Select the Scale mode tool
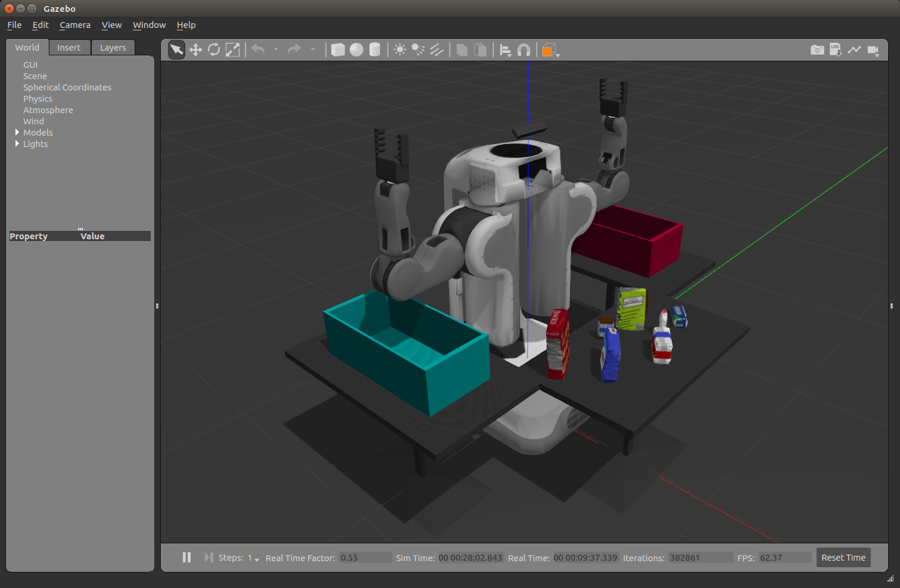900x588 pixels. click(x=233, y=50)
